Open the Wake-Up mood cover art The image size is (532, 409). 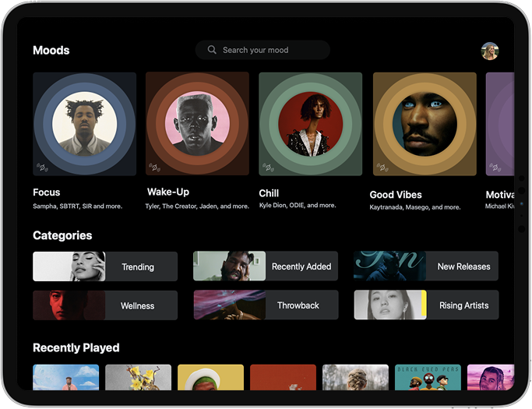click(197, 124)
